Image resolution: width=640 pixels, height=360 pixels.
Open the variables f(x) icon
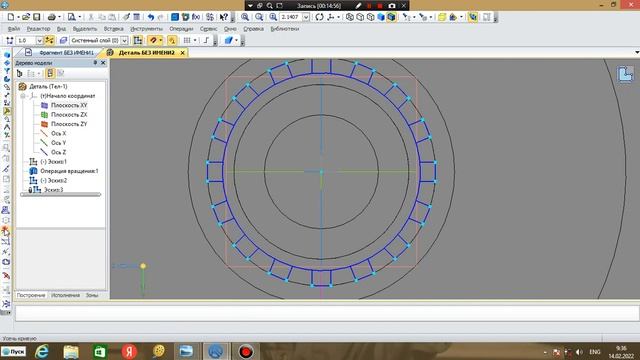click(196, 17)
